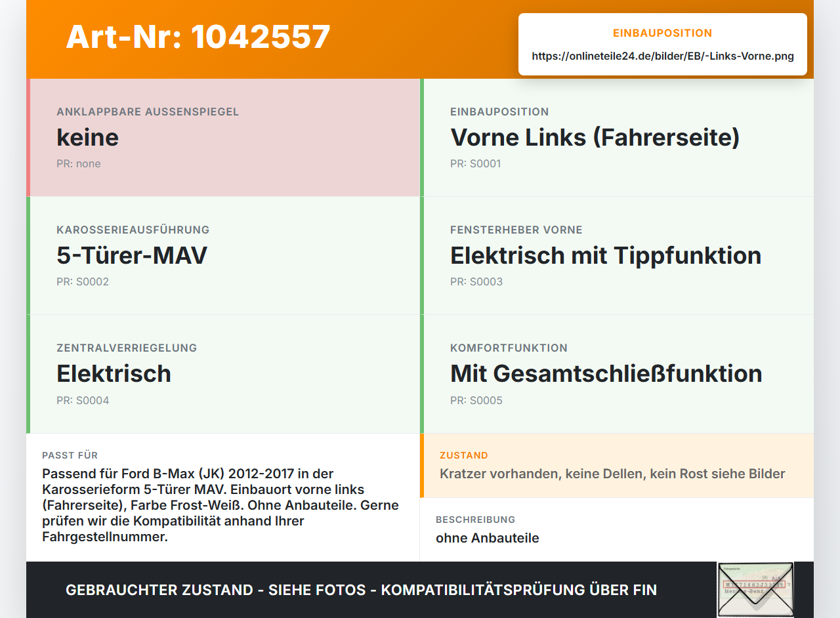Viewport: 840px width, 618px height.
Task: Select 'Elektrisch mit Tippfunktion' value
Action: click(x=606, y=255)
